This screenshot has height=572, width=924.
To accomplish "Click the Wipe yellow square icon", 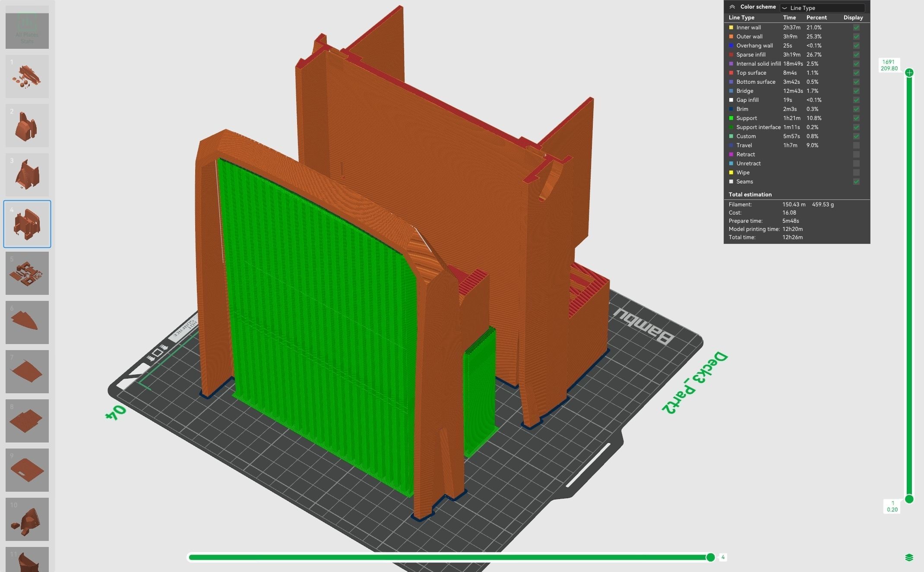I will [x=731, y=173].
